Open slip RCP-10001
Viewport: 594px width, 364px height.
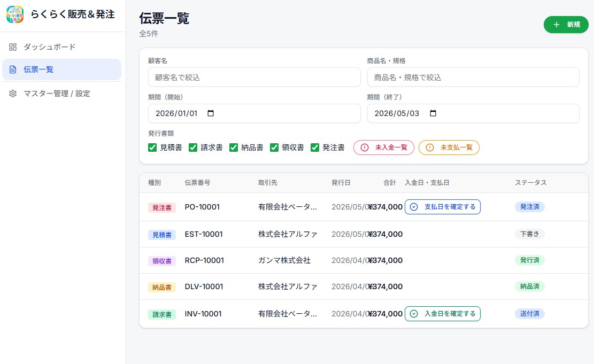204,260
